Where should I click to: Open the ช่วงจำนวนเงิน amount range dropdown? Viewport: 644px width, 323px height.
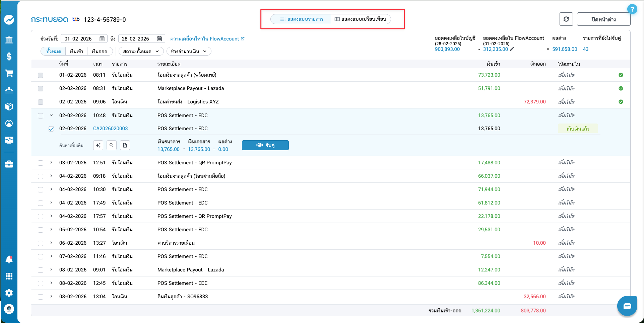[189, 51]
